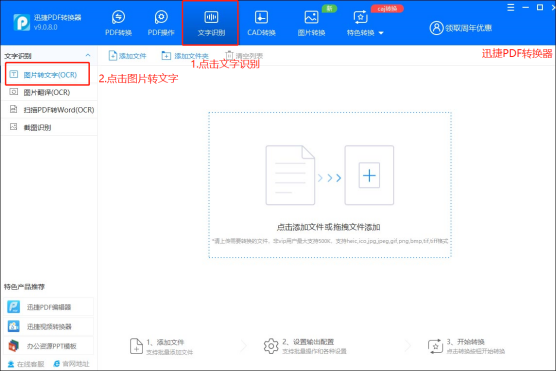Open the 领取周年优惠 link
Screen dimensions: 557x371
[468, 28]
